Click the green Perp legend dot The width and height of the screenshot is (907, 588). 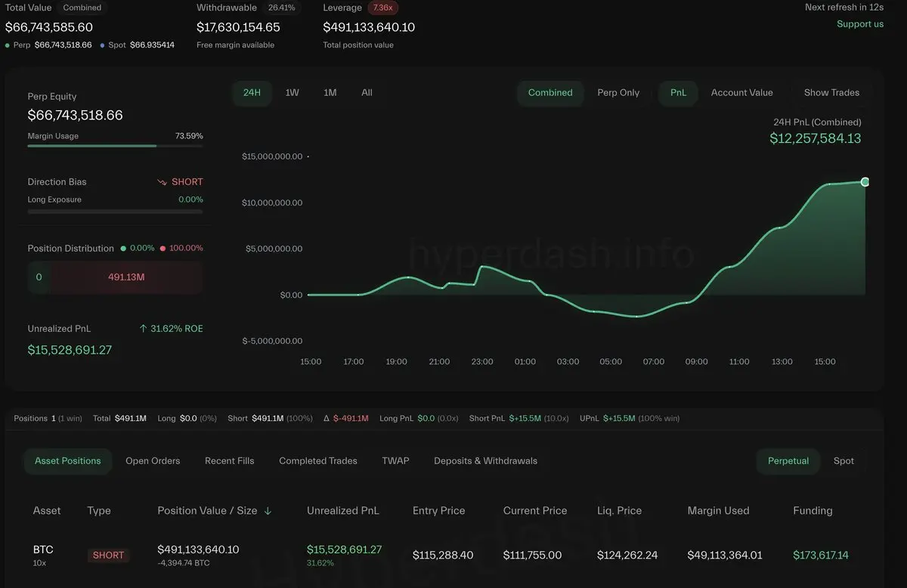(8, 45)
